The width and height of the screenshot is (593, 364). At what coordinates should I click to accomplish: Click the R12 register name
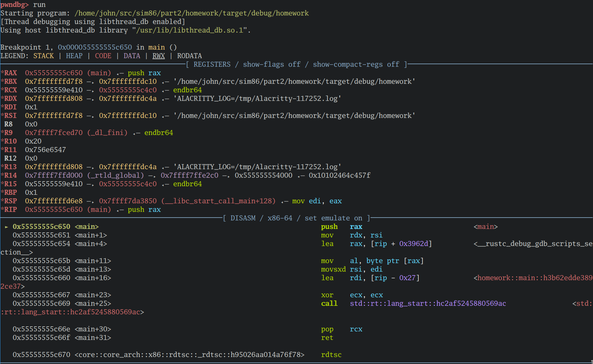click(x=10, y=158)
